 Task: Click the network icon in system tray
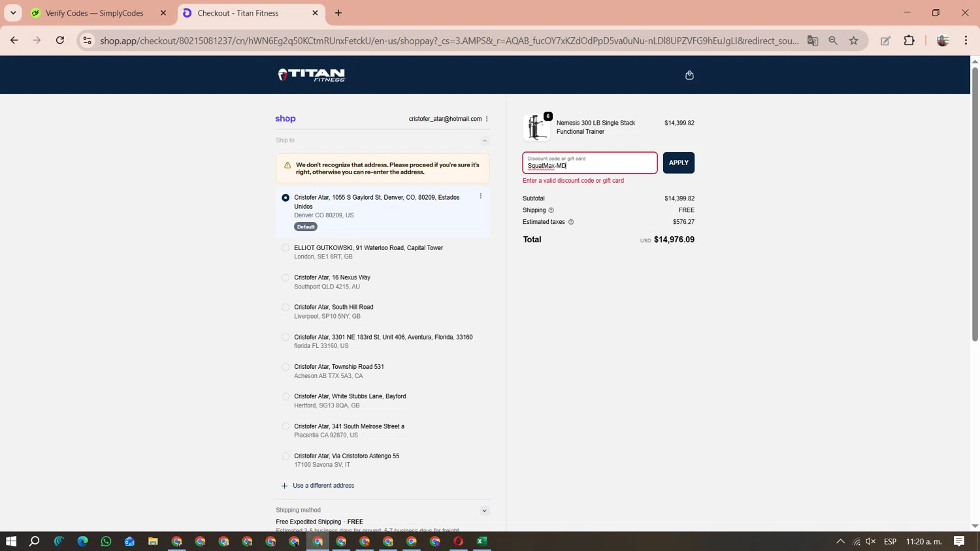[856, 541]
